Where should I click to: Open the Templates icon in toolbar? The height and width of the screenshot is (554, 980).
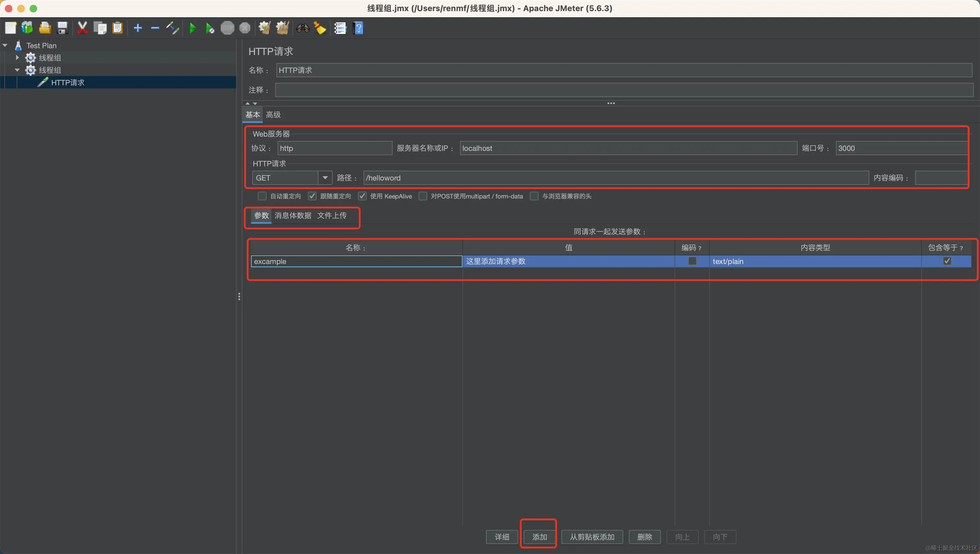[x=28, y=28]
